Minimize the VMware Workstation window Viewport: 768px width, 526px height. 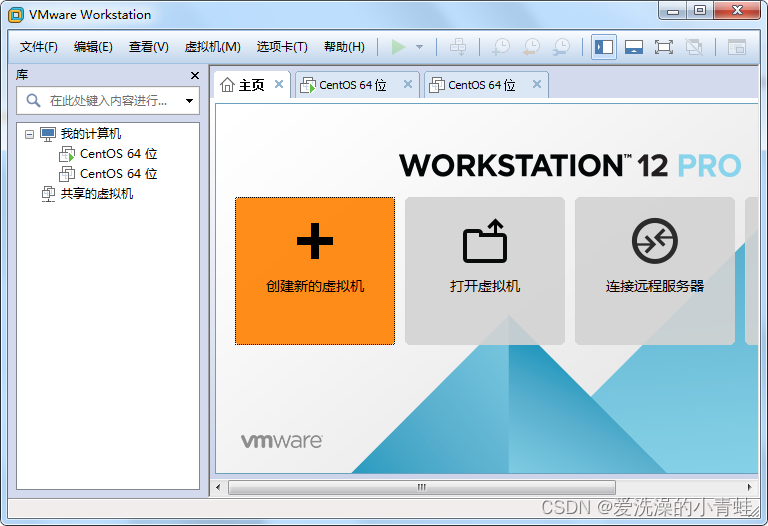coord(672,11)
